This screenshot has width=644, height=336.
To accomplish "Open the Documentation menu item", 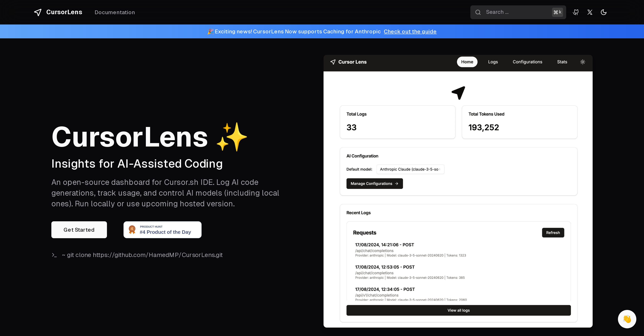I will tap(114, 12).
